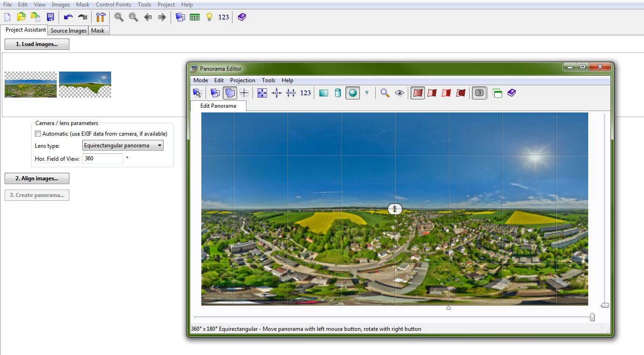Toggle the eye preview icon in Panorama Editor

[x=399, y=93]
